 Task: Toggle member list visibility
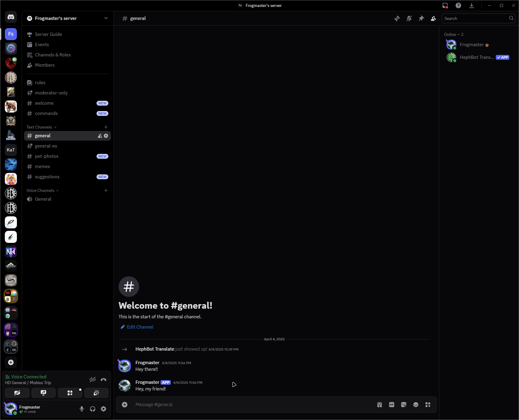(433, 18)
